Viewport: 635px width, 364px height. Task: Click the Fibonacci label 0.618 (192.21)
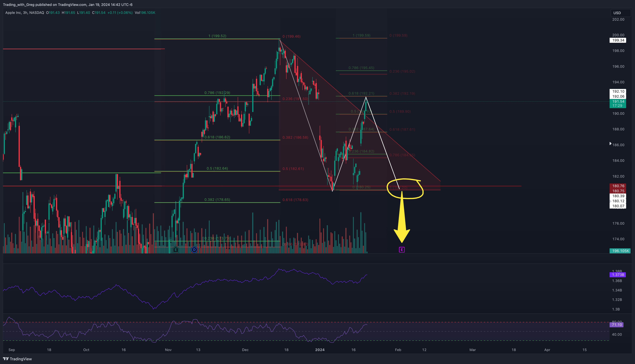361,93
